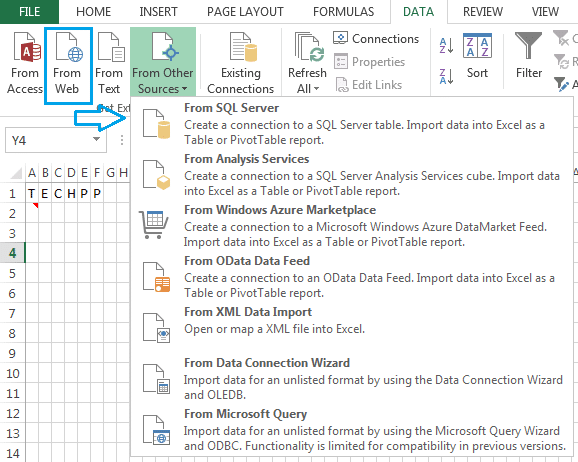Choose From SQL Server menu entry
578x462 pixels.
pyautogui.click(x=351, y=124)
